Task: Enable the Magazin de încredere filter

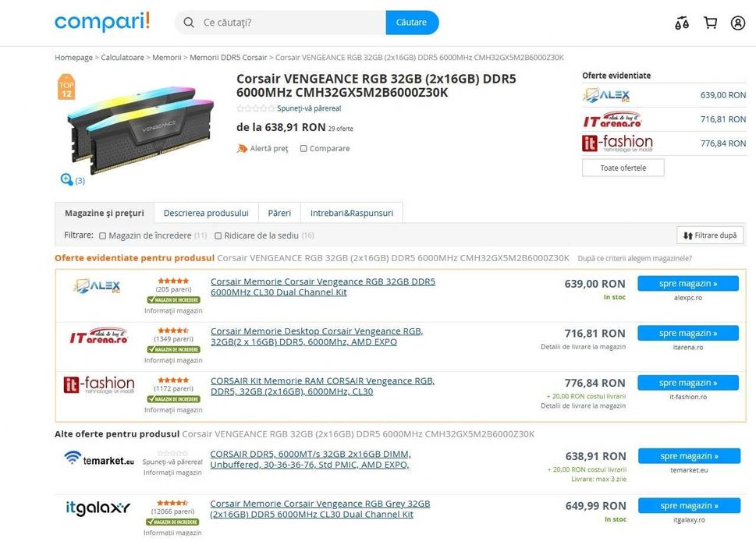Action: click(102, 235)
